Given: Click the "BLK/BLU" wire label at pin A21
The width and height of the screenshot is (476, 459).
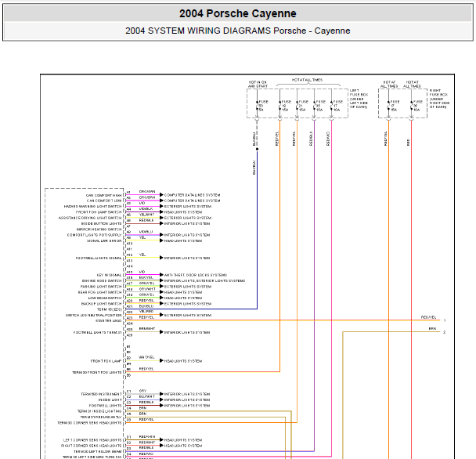Looking at the screenshot, I should 146,306.
